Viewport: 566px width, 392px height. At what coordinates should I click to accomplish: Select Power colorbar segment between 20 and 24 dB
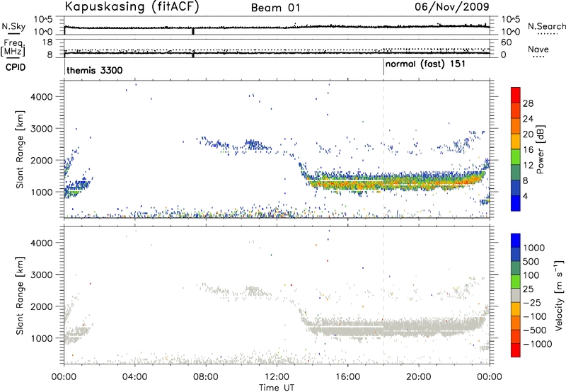tap(516, 126)
